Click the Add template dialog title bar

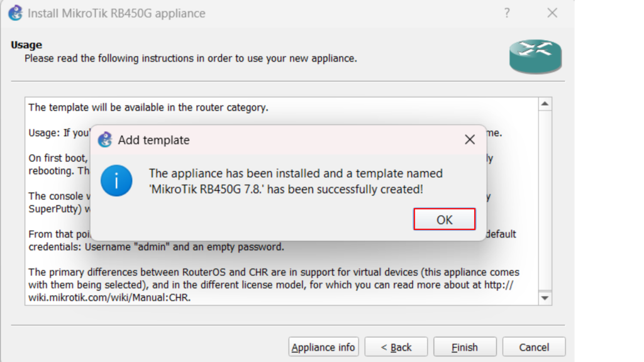pyautogui.click(x=283, y=140)
